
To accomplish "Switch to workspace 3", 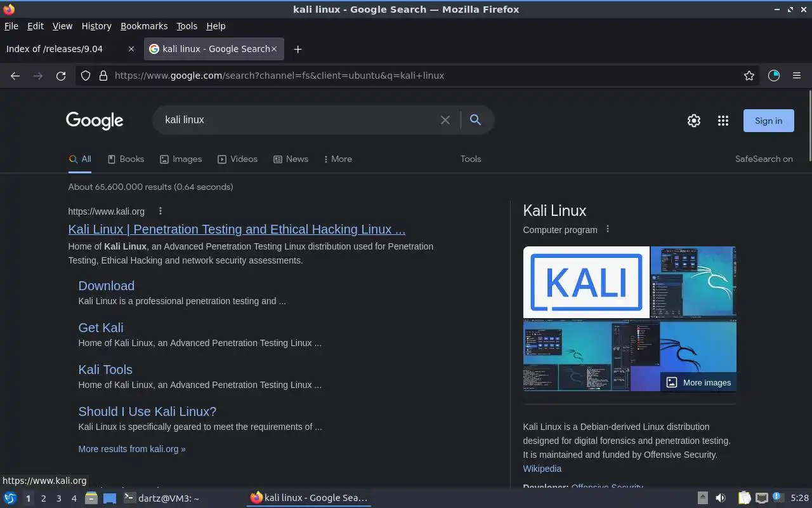I will pyautogui.click(x=59, y=498).
